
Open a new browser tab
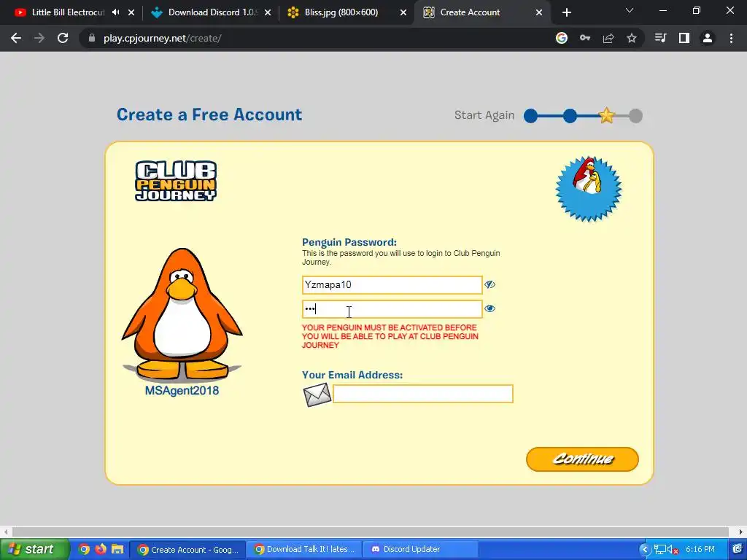[566, 12]
